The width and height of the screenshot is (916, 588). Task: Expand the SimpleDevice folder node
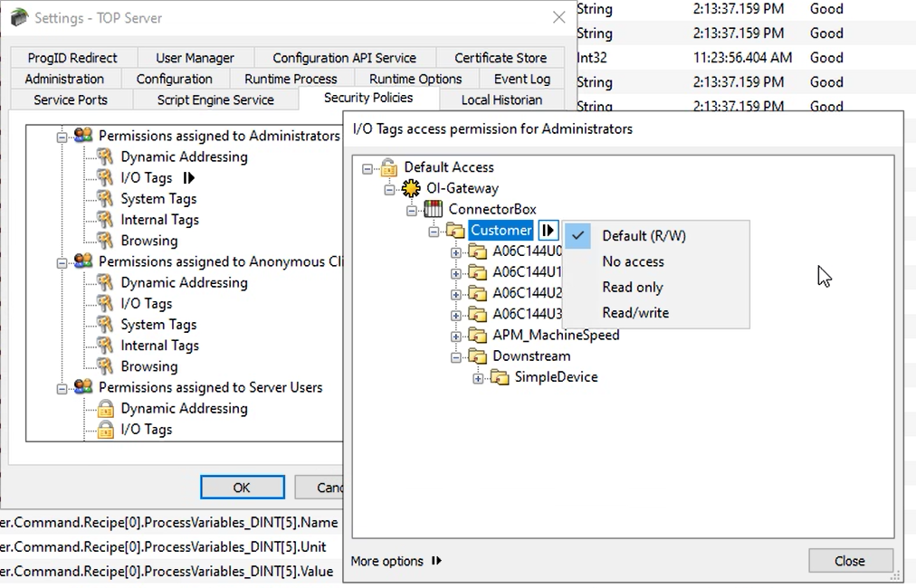pyautogui.click(x=478, y=378)
